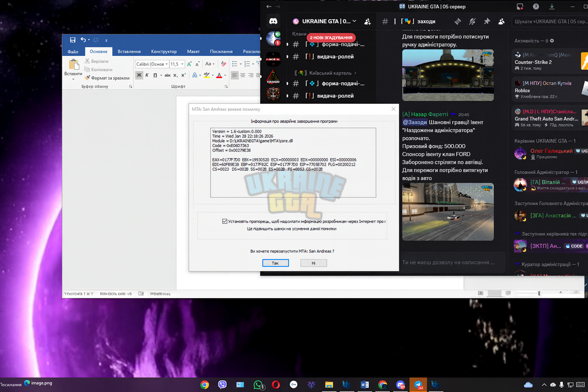Toggle the member list in Discord
Image resolution: width=588 pixels, height=392 pixels.
click(x=501, y=21)
